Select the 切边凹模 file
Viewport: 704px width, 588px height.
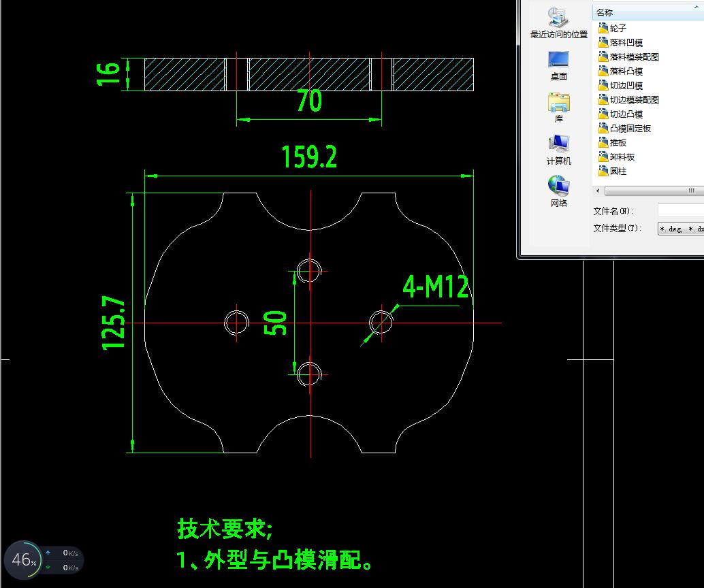tap(621, 86)
